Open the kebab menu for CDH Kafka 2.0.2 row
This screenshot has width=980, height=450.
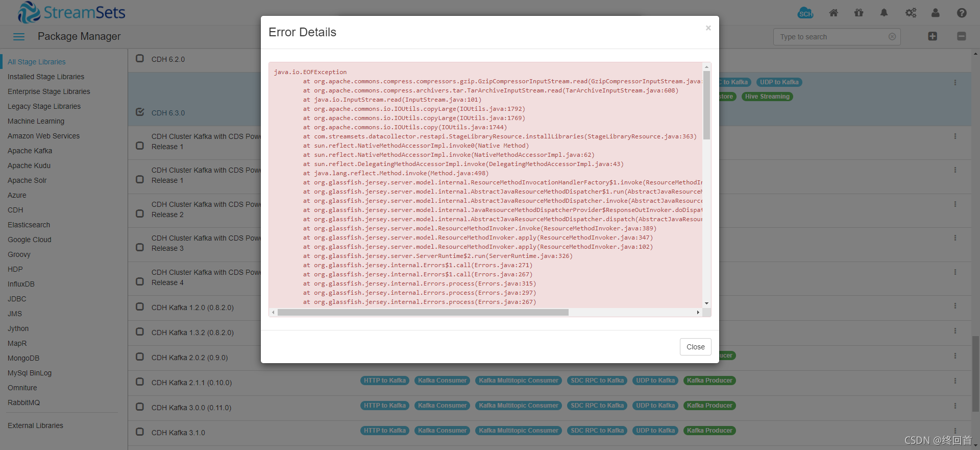955,356
